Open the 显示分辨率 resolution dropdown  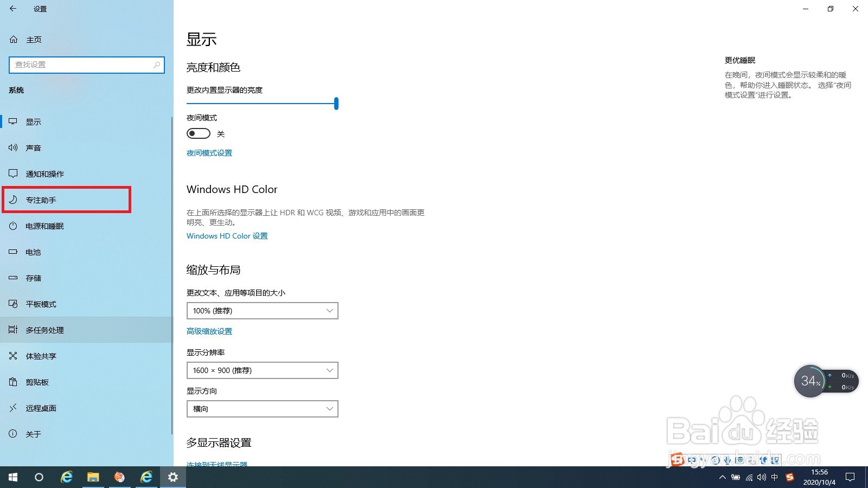(262, 370)
